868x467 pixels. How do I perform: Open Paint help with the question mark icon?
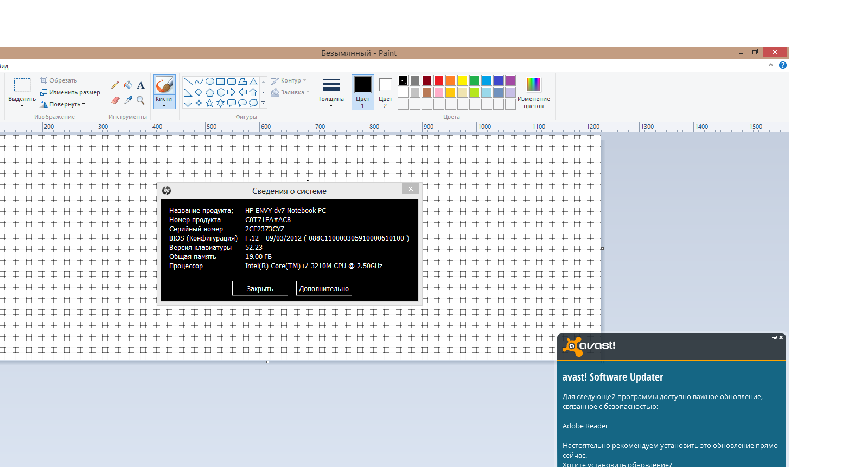[x=782, y=65]
